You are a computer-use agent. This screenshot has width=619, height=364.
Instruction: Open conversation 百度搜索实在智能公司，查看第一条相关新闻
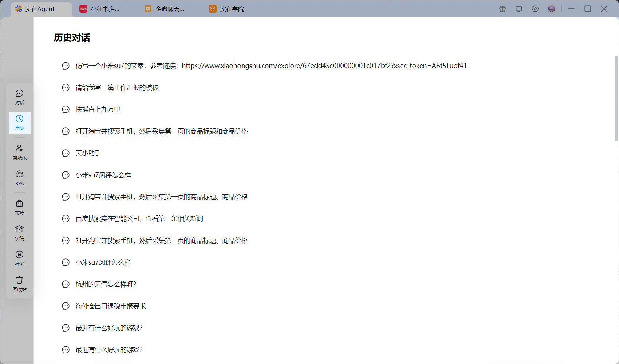click(x=139, y=219)
